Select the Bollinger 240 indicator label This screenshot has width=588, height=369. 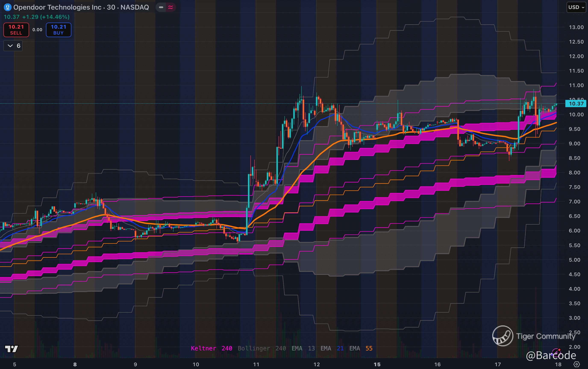click(262, 348)
